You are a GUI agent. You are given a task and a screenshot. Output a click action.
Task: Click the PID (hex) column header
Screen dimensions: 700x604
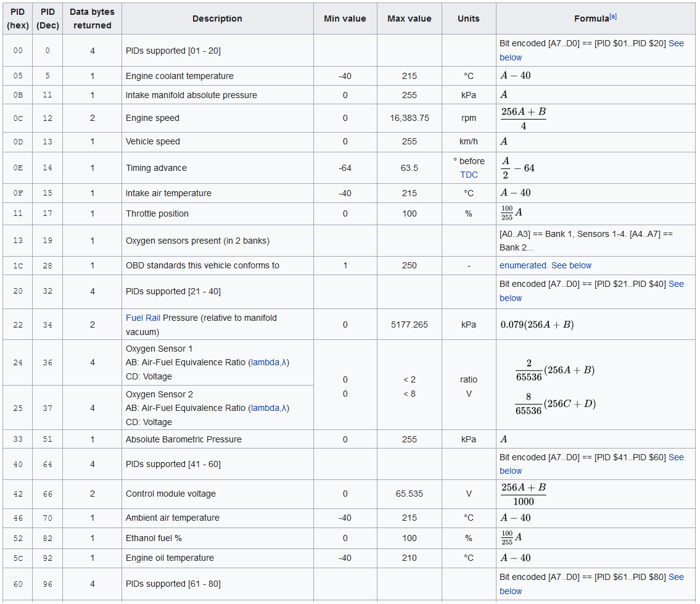pyautogui.click(x=18, y=19)
